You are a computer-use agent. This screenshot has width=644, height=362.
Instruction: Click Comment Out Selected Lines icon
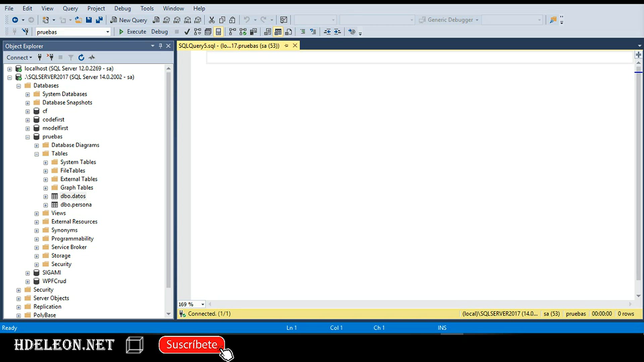(x=303, y=32)
